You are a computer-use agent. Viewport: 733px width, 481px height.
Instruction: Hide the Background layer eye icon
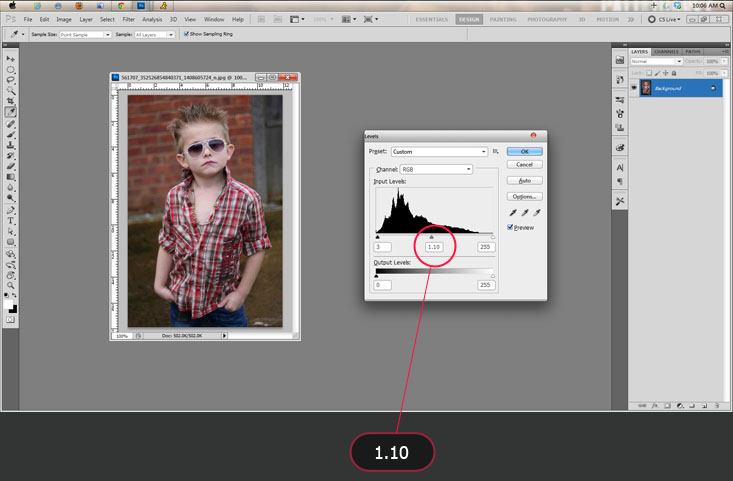[x=634, y=88]
